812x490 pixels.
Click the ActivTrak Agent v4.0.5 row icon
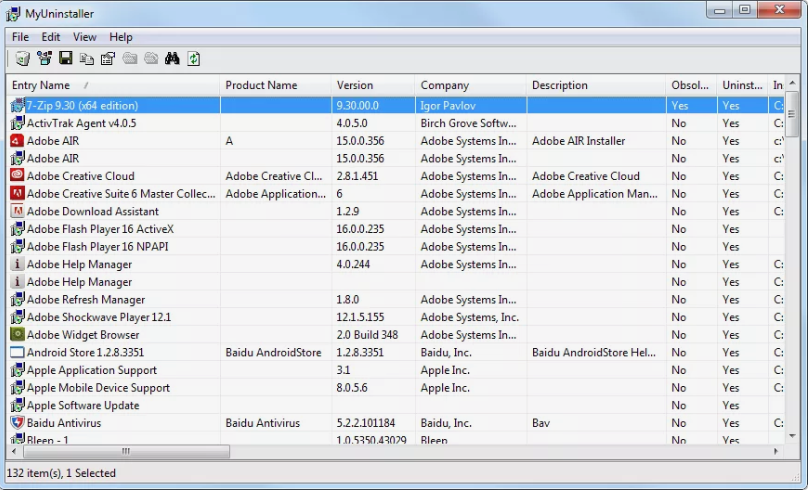[17, 123]
